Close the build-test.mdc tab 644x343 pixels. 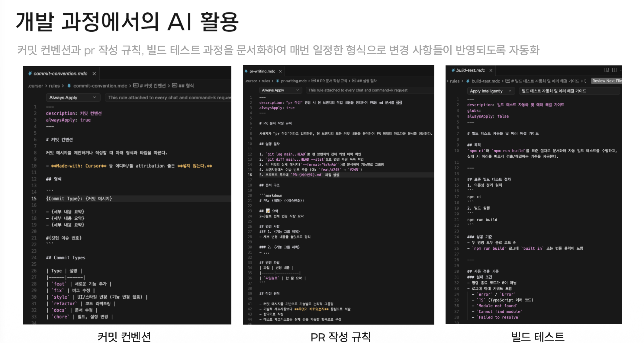491,70
